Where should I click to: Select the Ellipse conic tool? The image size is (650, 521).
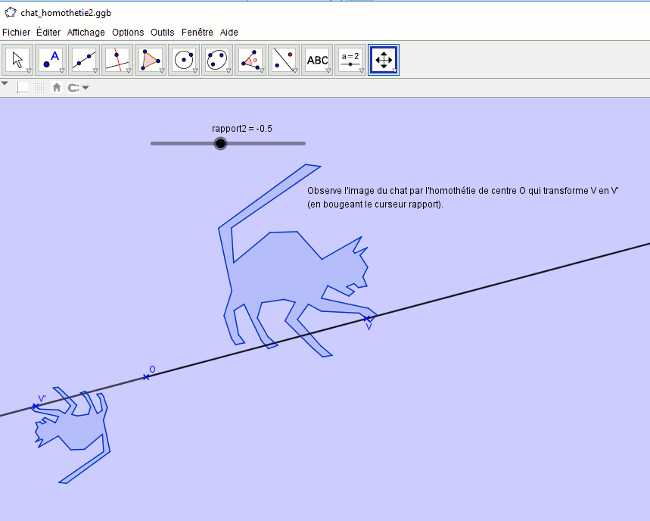217,60
